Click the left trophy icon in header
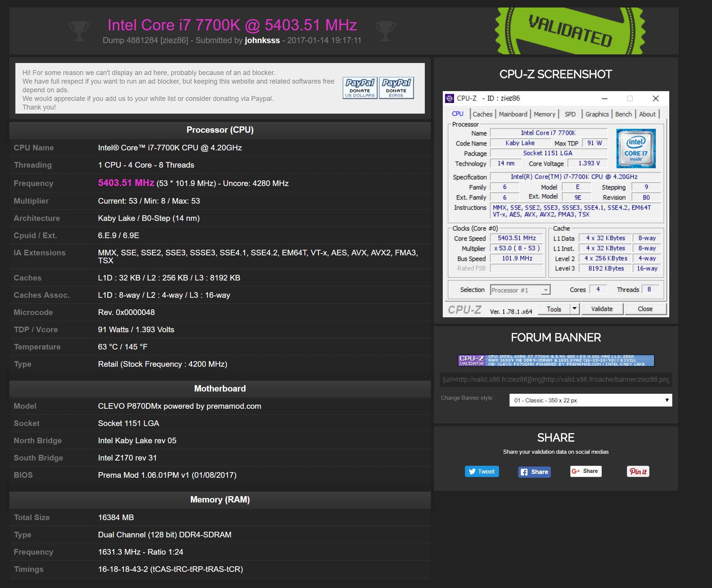This screenshot has width=712, height=588. click(x=79, y=31)
